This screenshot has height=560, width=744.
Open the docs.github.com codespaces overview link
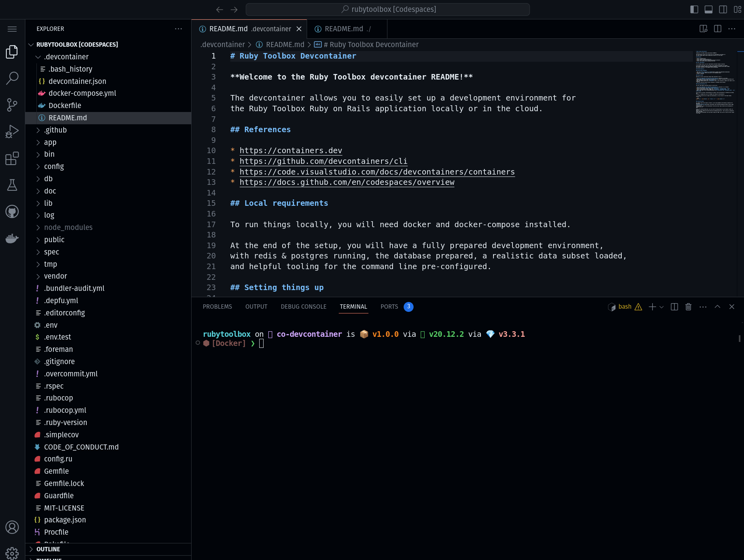pos(347,182)
